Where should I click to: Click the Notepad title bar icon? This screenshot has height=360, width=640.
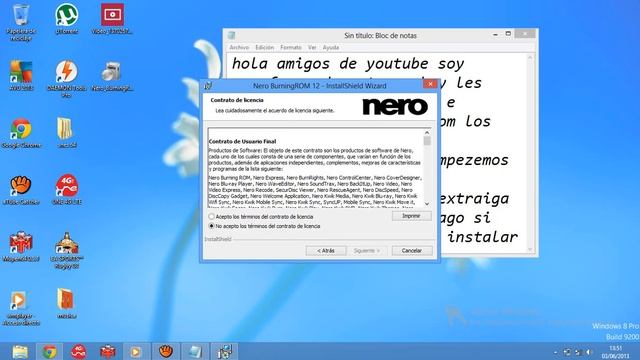231,35
